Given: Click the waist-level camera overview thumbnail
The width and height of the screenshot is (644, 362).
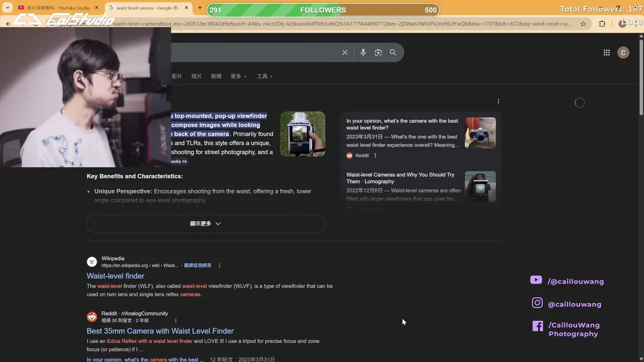Looking at the screenshot, I should click(x=302, y=134).
